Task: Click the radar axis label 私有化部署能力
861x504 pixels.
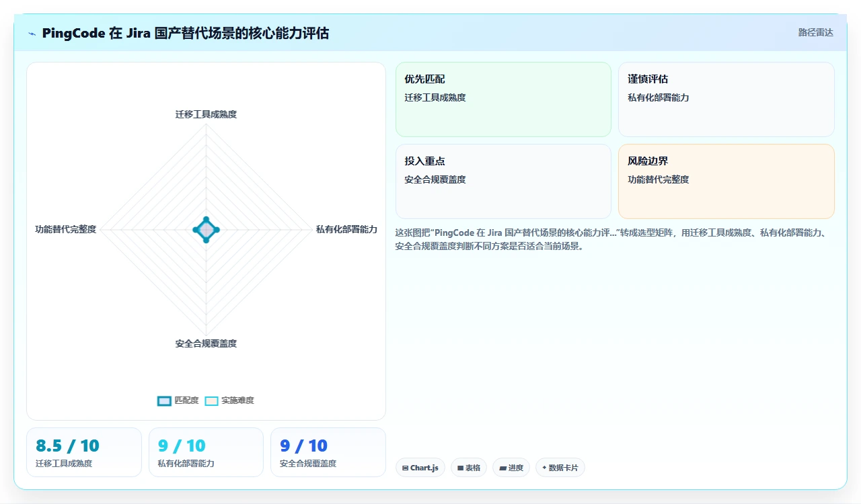Action: (x=346, y=229)
